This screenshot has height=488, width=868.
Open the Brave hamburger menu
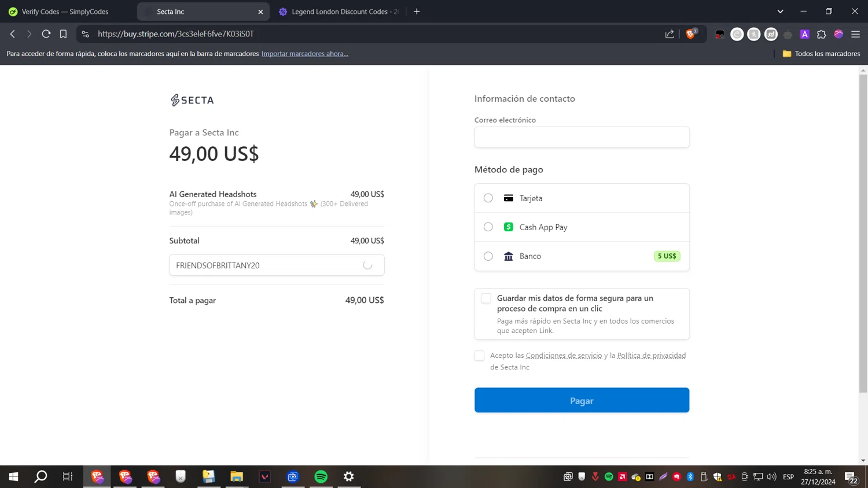(855, 34)
